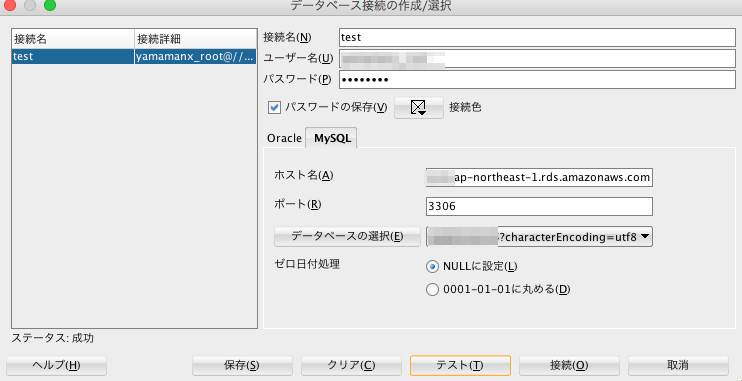Click the データベースの選択 button
The image size is (742, 381).
[x=347, y=237]
